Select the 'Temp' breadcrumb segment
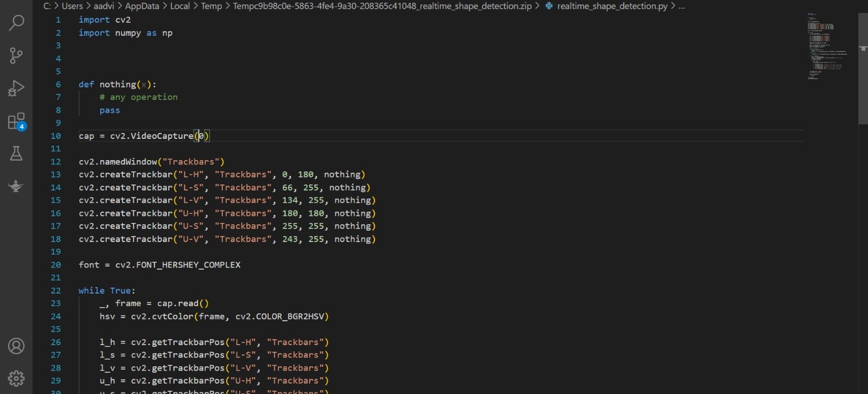Image resolution: width=868 pixels, height=394 pixels. [212, 6]
